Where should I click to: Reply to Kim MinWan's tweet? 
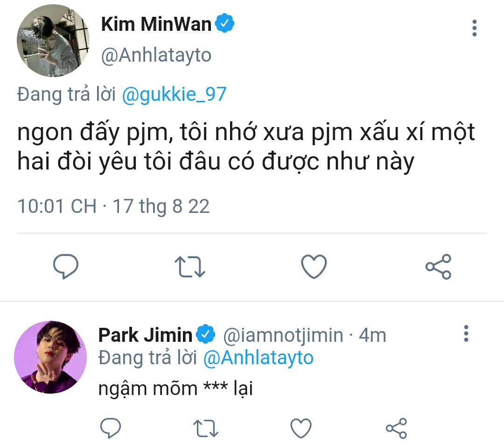point(65,267)
